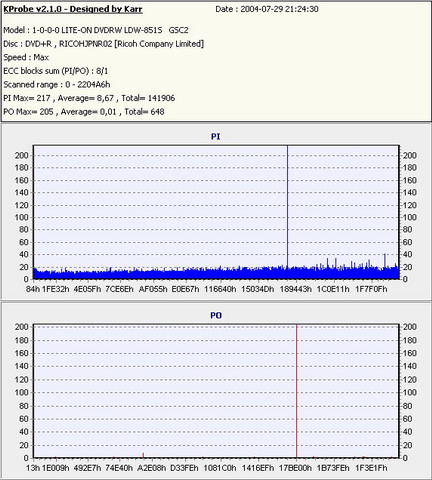Click the small red PO blip near A2E08h
432x480 pixels.
coord(143,455)
